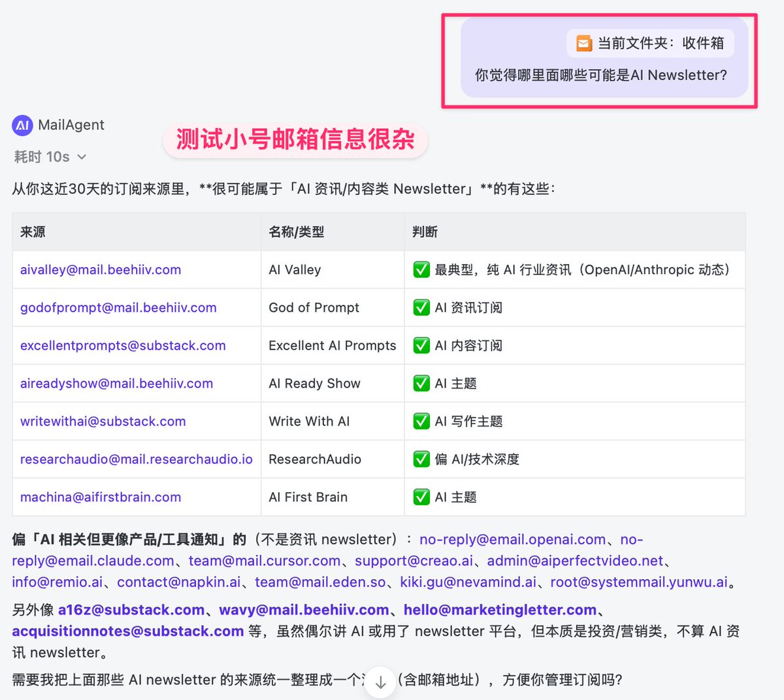Image resolution: width=784 pixels, height=700 pixels.
Task: Select the Excellent AI Prompts cell
Action: [333, 345]
